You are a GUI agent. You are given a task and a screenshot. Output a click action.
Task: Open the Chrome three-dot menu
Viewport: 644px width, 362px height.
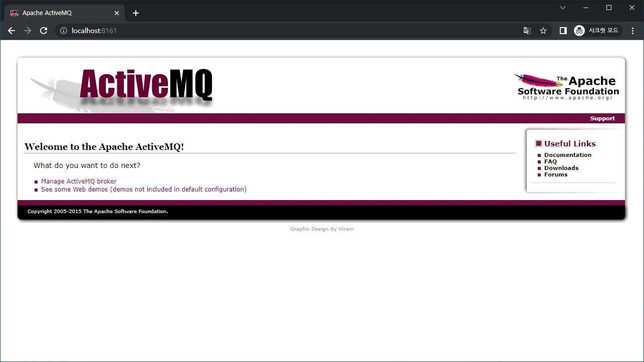click(x=632, y=31)
